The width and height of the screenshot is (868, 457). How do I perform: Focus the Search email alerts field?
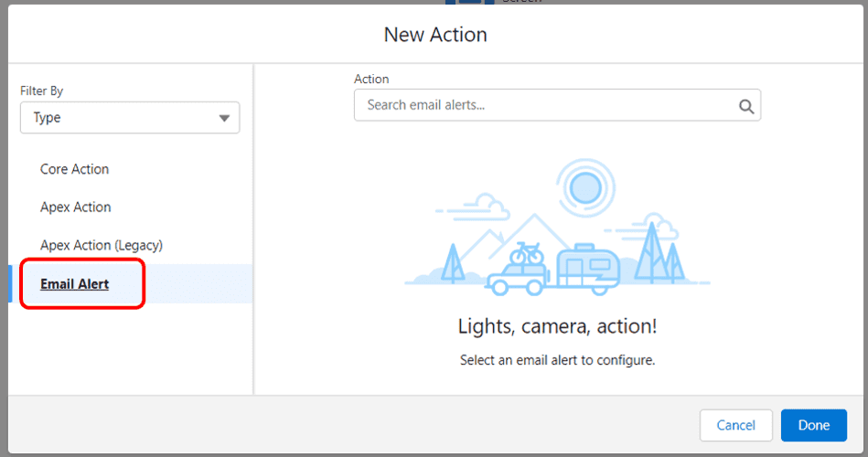[x=557, y=105]
